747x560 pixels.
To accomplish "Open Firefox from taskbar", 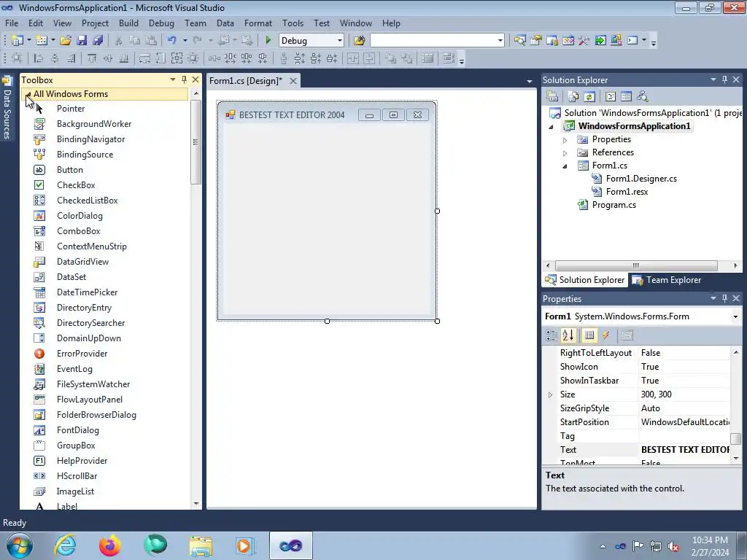I will [x=110, y=545].
